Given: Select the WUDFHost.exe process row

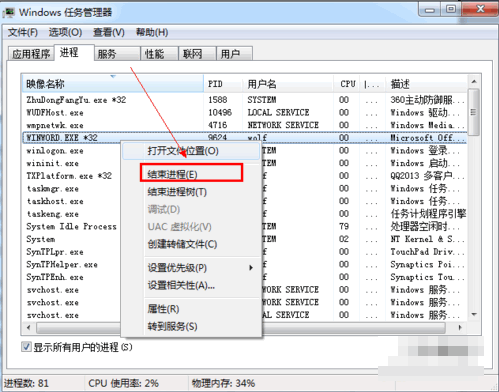Looking at the screenshot, I should tap(245, 113).
